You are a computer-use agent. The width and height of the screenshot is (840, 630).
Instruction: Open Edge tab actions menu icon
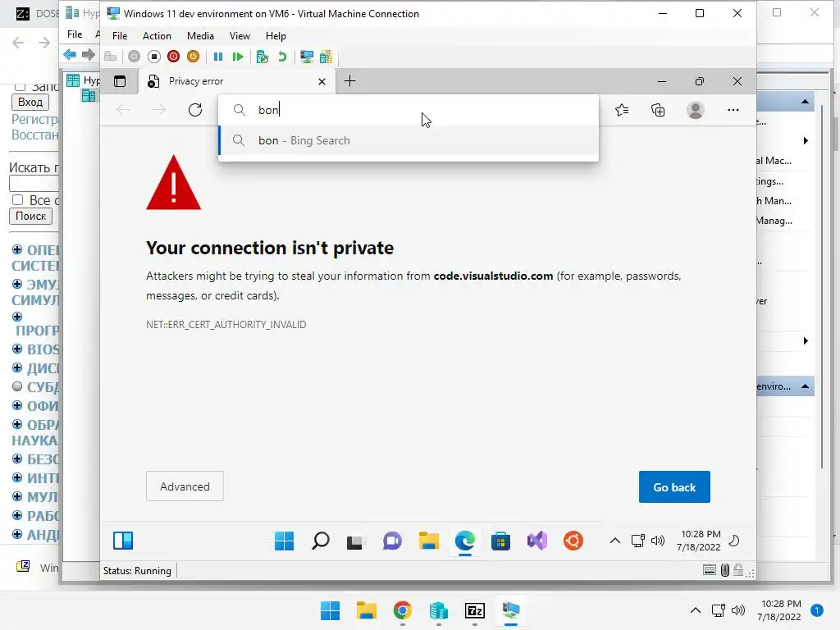[x=120, y=81]
